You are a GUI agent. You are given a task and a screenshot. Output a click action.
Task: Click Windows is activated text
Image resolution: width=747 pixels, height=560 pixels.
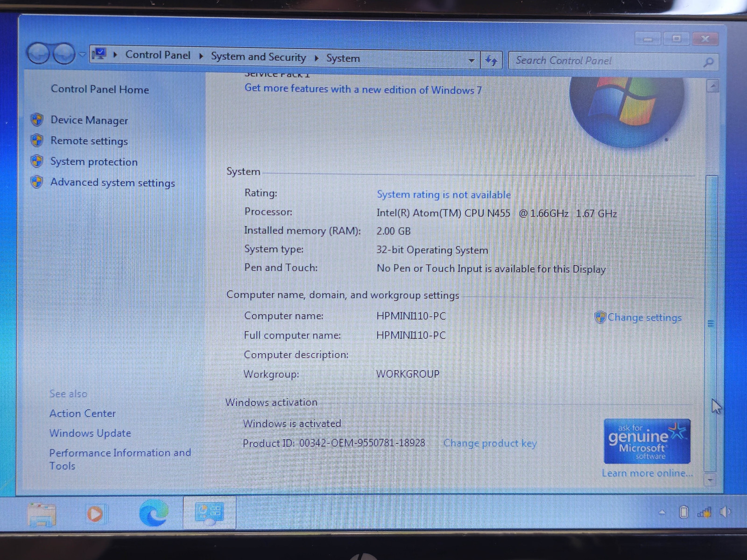(292, 423)
